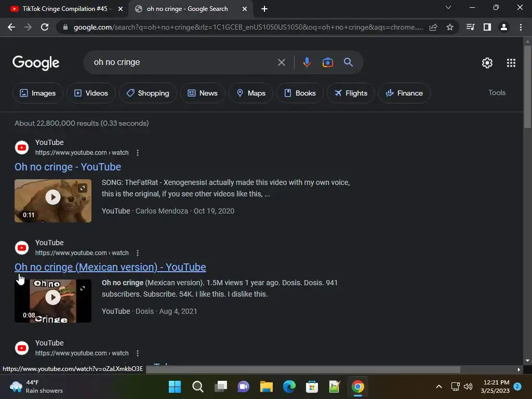Reload the current page

(x=45, y=27)
